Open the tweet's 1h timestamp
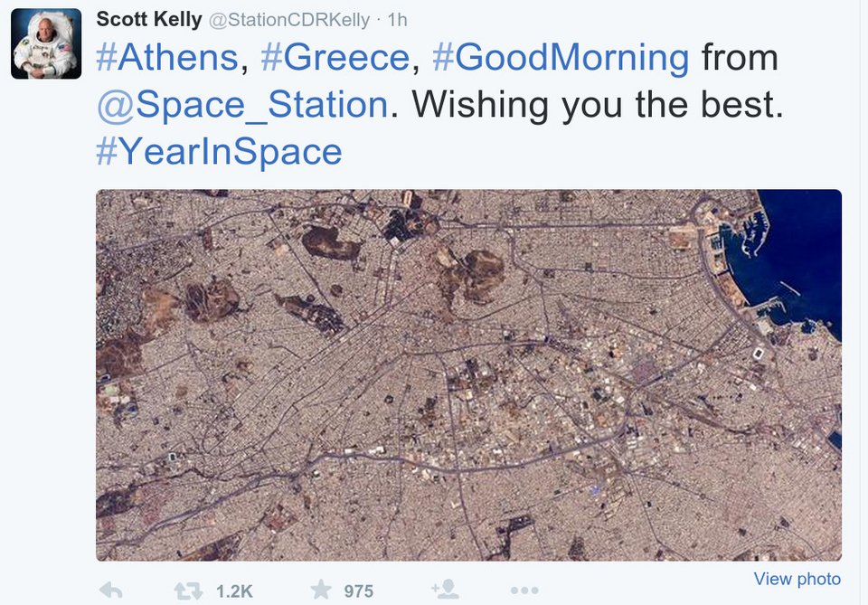 click(397, 19)
